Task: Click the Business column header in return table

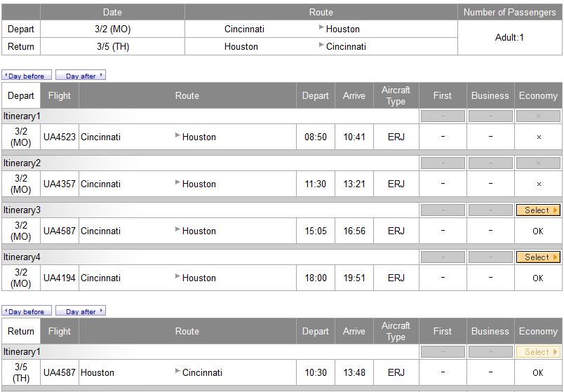Action: tap(490, 331)
